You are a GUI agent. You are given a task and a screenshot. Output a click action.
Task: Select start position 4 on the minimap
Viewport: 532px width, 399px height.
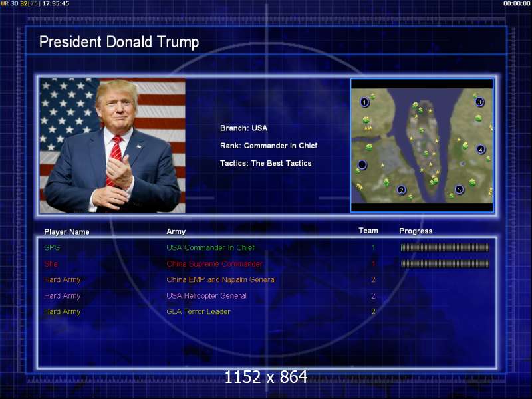tap(480, 149)
